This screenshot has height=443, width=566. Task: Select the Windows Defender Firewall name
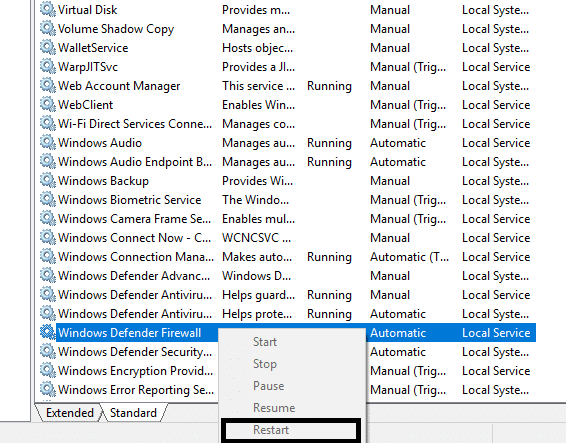pos(130,333)
